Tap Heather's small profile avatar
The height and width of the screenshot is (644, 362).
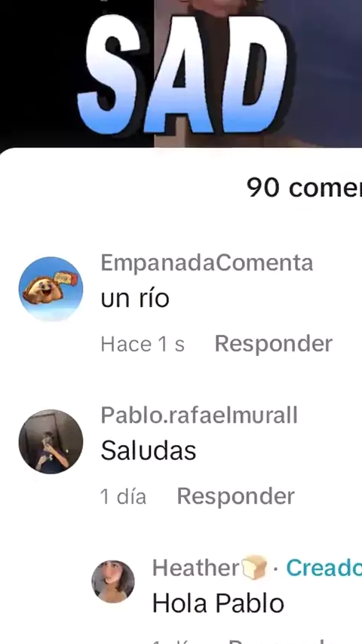113,581
